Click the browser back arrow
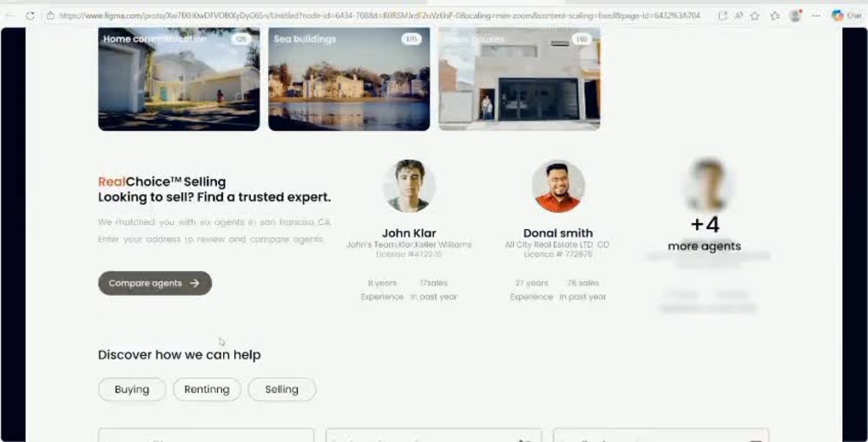Screen dimensions: 868x442 tap(10, 16)
